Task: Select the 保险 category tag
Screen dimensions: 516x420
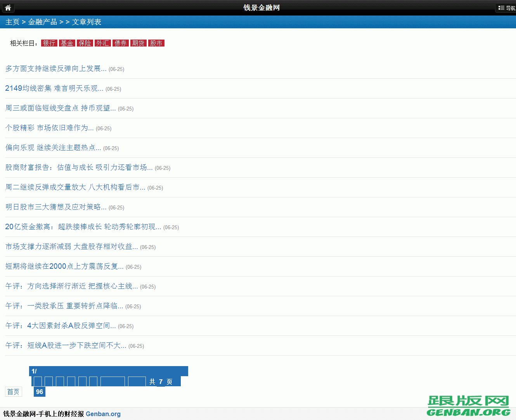Action: [85, 43]
